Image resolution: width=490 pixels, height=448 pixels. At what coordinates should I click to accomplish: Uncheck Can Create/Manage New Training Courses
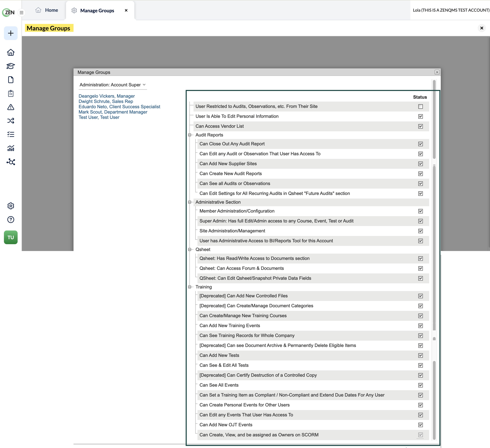pos(420,316)
